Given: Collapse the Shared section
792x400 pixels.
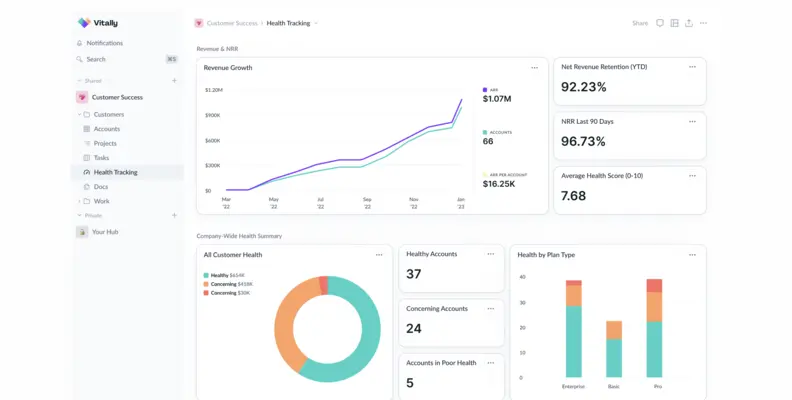Looking at the screenshot, I should 79,81.
